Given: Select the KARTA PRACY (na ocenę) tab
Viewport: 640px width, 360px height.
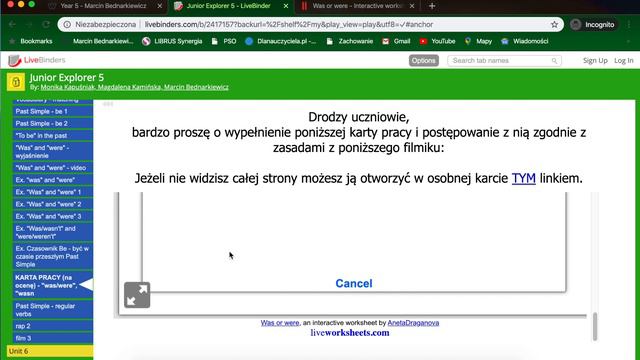Looking at the screenshot, I should 53,285.
